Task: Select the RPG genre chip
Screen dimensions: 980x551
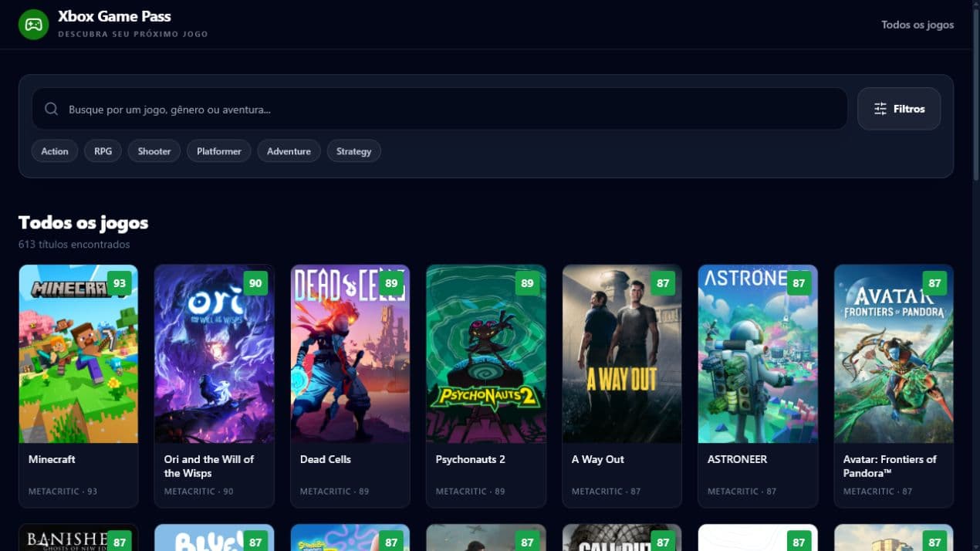Action: [103, 151]
